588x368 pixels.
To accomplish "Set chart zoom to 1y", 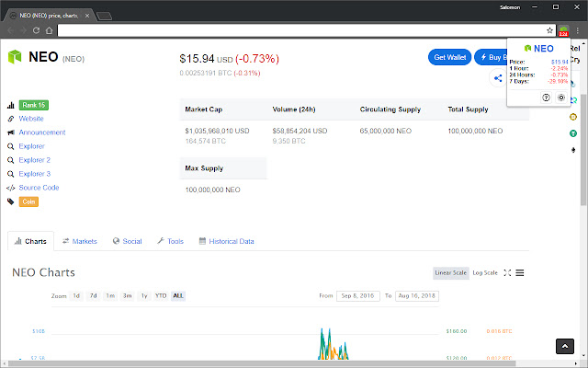I will 144,296.
